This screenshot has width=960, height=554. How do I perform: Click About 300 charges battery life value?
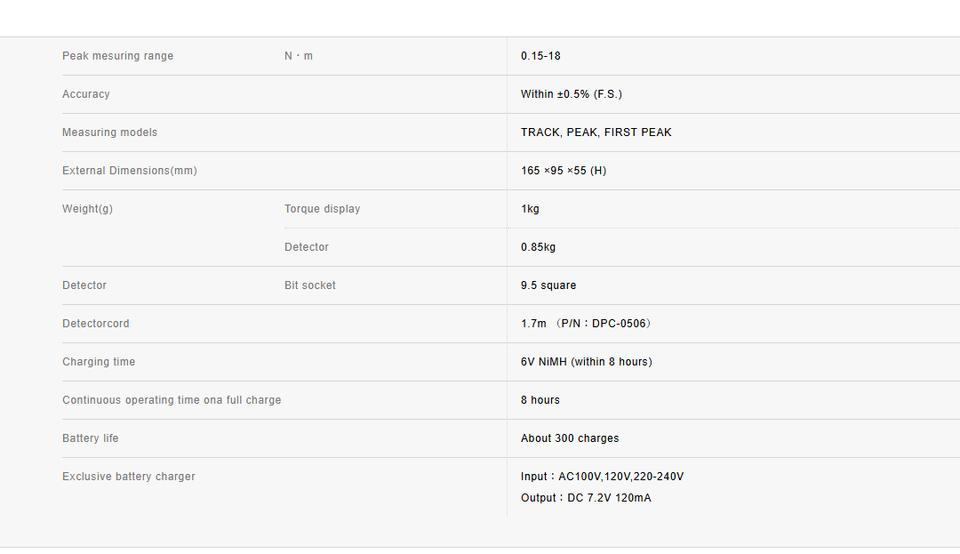coord(570,438)
